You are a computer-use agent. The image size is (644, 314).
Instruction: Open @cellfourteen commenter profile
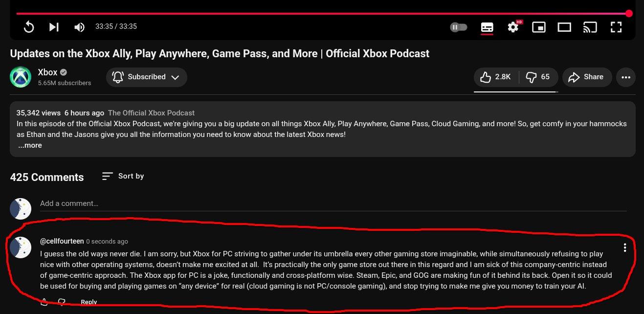pyautogui.click(x=62, y=241)
